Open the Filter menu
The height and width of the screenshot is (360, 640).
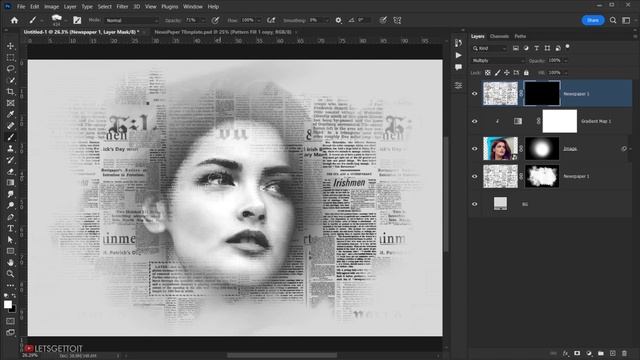coord(122,7)
